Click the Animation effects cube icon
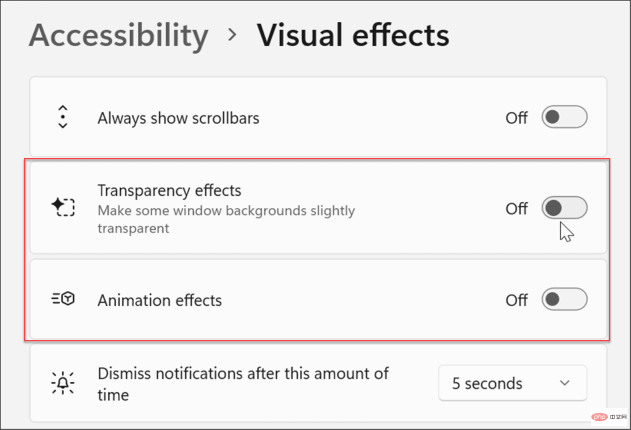This screenshot has height=430, width=631. pos(63,299)
